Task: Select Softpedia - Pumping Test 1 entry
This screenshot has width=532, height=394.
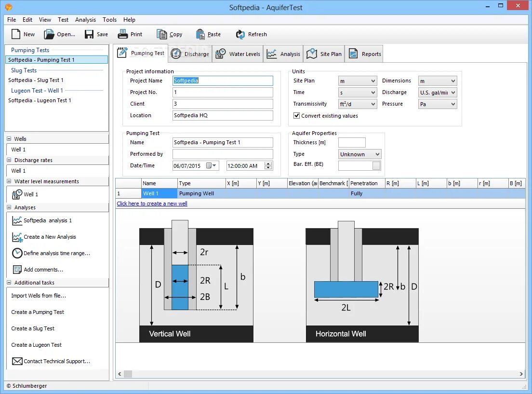Action: tap(57, 60)
